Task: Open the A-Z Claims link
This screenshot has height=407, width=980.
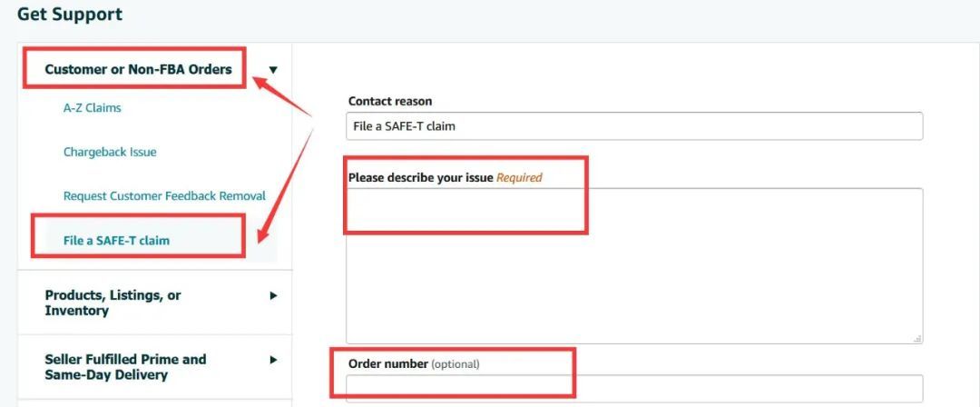Action: tap(92, 108)
